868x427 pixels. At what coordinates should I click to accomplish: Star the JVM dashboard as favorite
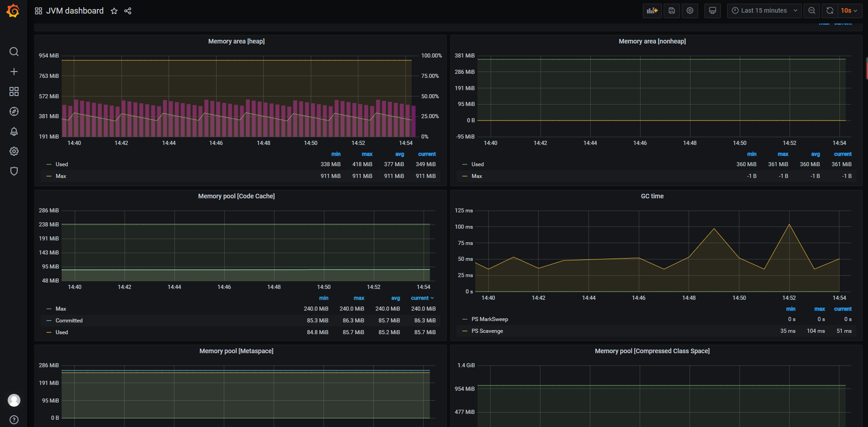coord(114,11)
